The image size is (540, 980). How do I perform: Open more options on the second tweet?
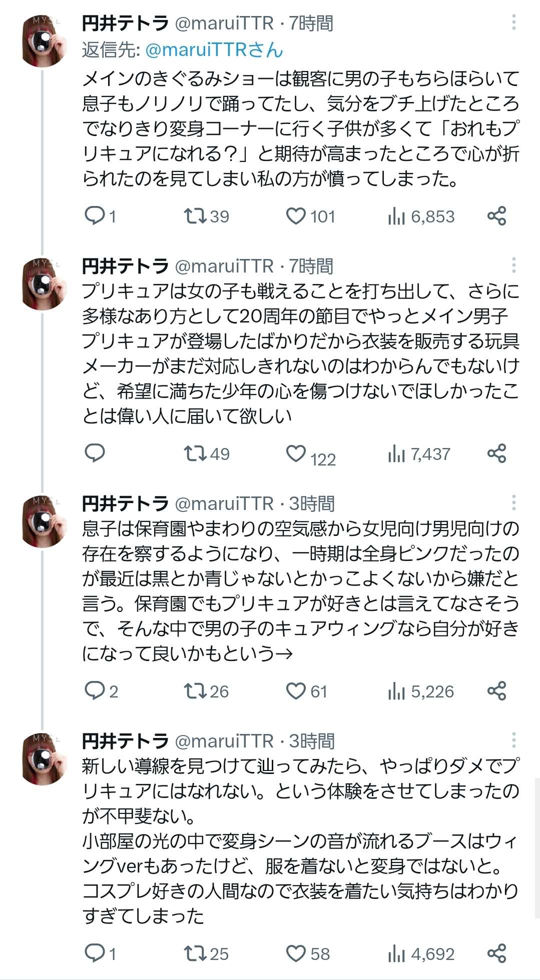pos(513,265)
